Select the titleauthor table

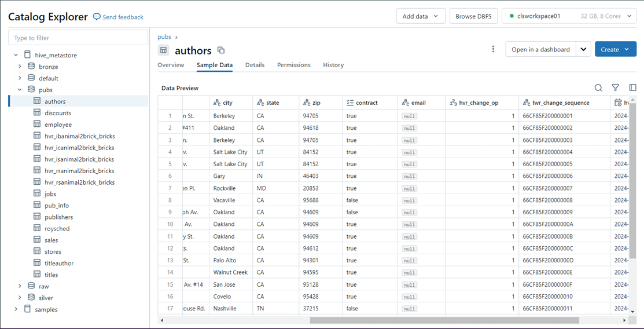point(59,263)
